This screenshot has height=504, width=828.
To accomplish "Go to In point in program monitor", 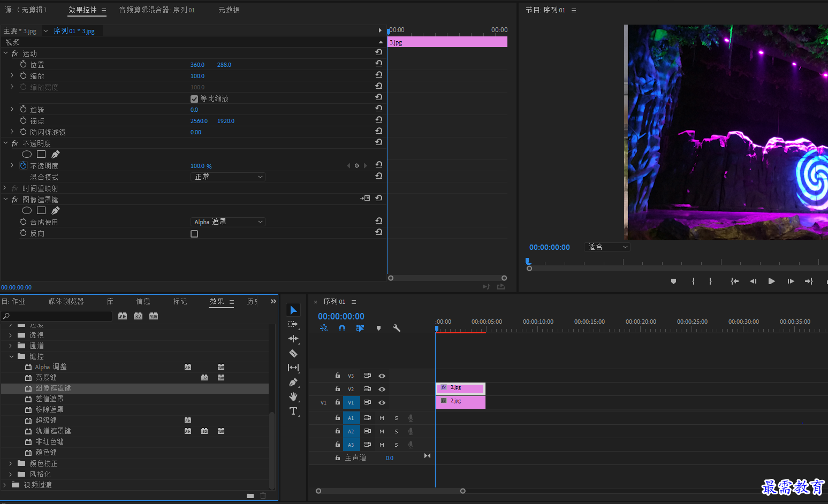I will (x=735, y=281).
